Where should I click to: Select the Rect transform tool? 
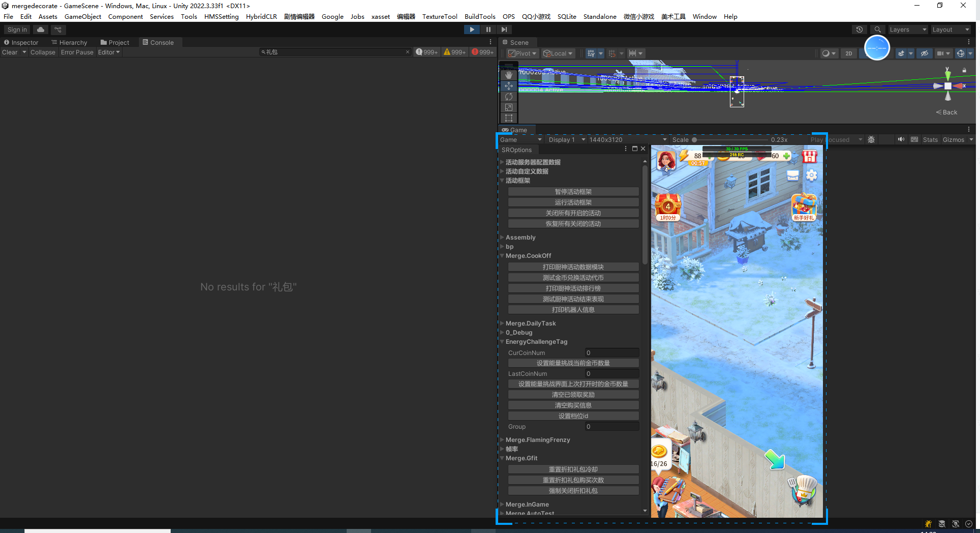[508, 118]
